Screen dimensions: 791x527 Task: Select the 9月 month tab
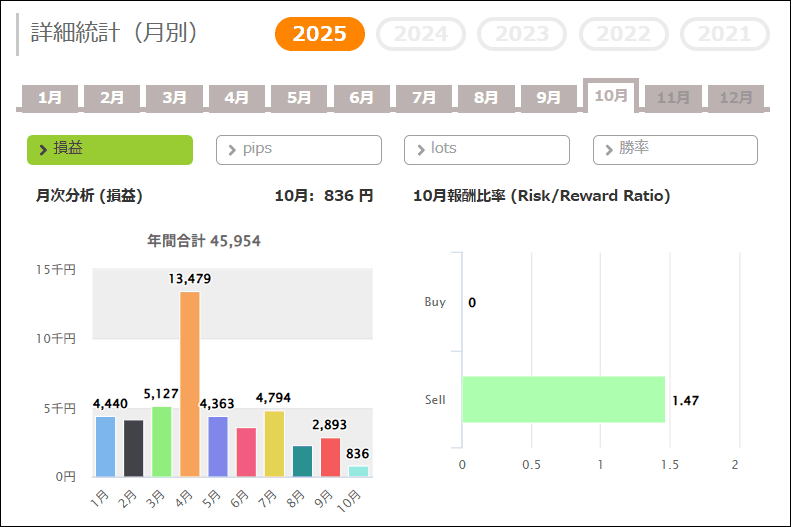click(549, 98)
